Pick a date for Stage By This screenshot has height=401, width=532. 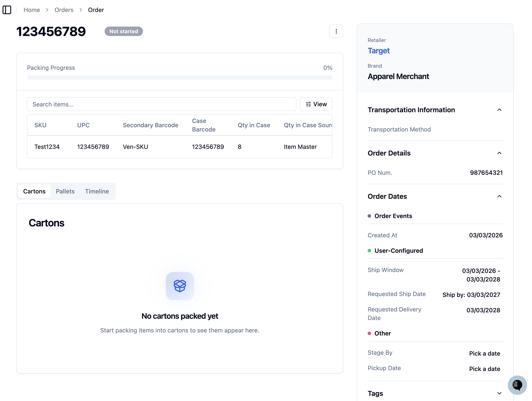(x=484, y=354)
